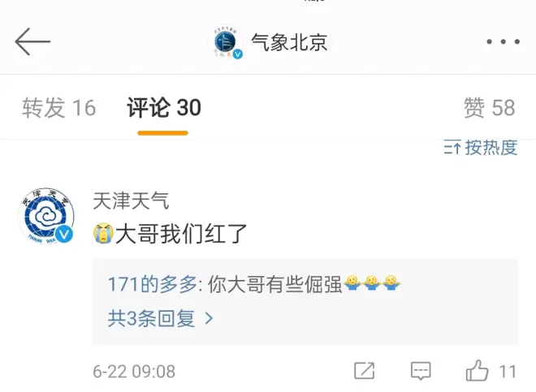Open user 171的多多 profile link
Viewport: 536px width, 392px height.
pos(152,284)
